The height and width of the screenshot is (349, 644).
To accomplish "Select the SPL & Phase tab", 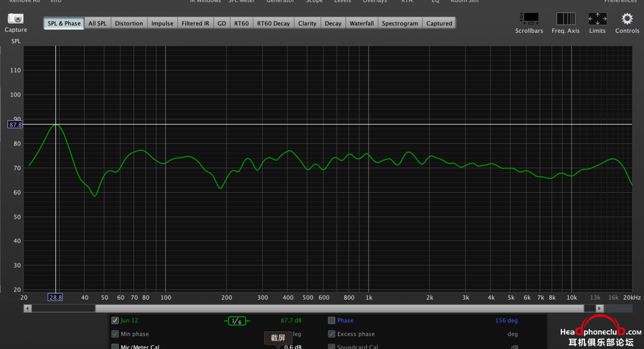I will (x=64, y=24).
